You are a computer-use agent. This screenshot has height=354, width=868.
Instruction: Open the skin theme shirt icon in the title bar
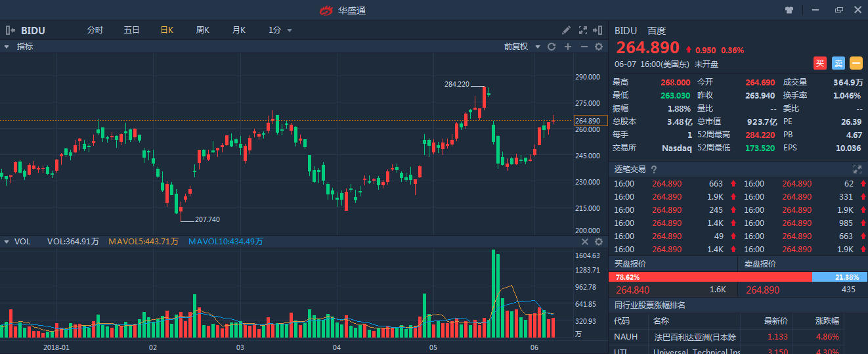click(789, 10)
